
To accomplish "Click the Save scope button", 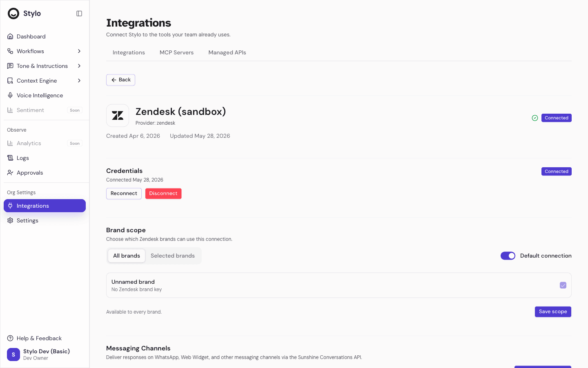I will coord(553,312).
